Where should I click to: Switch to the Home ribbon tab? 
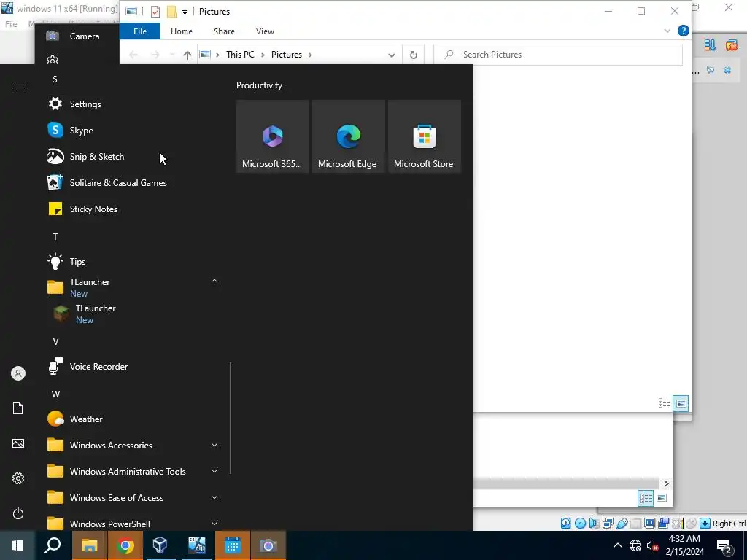(182, 31)
